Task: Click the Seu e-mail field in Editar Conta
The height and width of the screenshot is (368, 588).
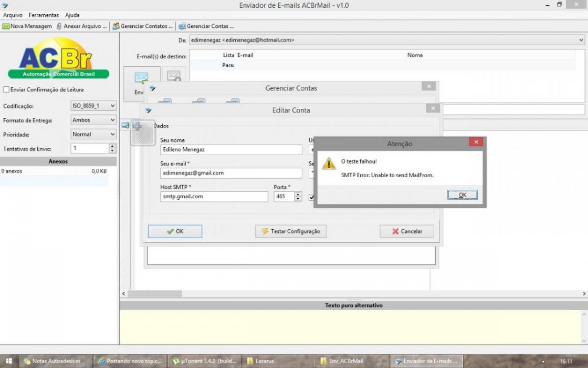Action: 231,173
